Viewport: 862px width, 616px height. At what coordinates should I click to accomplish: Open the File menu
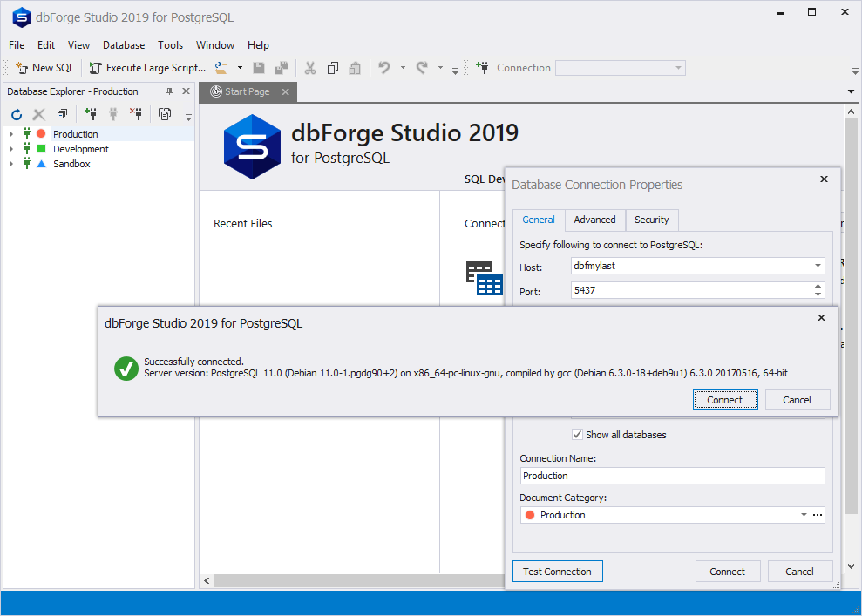(17, 45)
